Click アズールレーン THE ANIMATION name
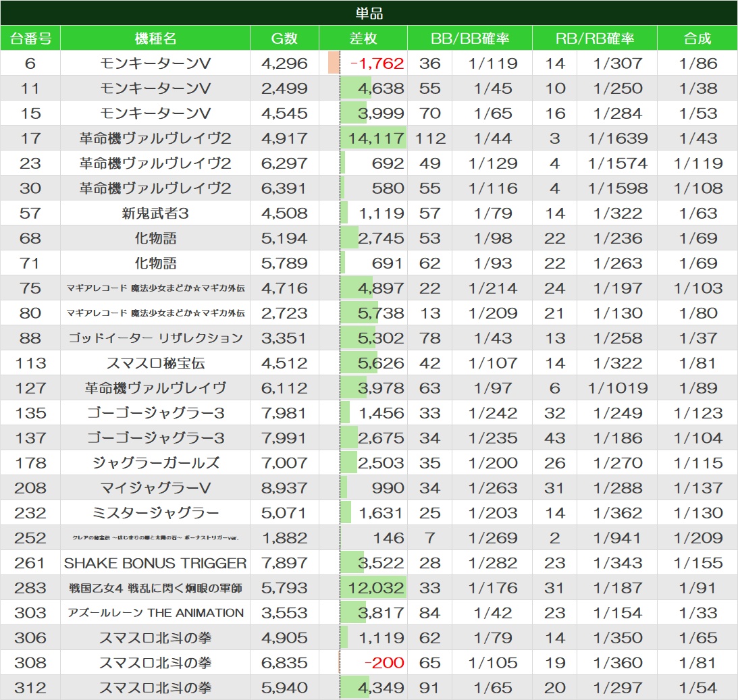Screen dimensions: 738x700 pos(155,612)
